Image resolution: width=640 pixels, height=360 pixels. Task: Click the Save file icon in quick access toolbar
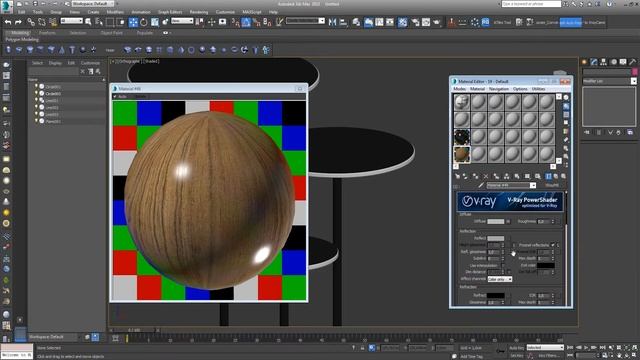point(36,4)
